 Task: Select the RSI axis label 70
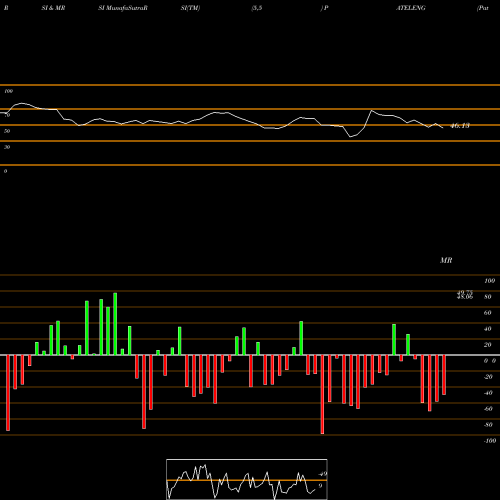tap(7, 115)
